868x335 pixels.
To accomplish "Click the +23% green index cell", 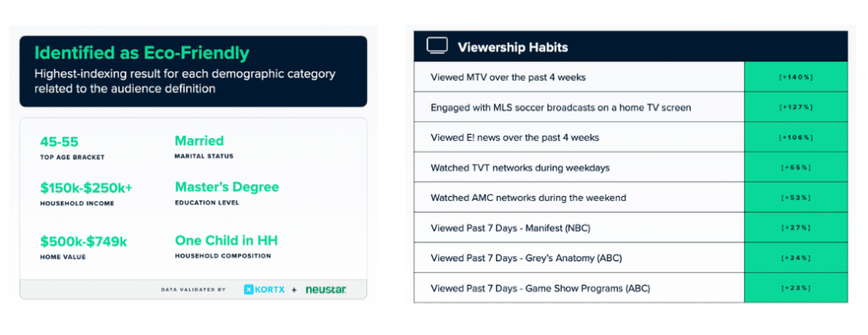I will tap(795, 288).
